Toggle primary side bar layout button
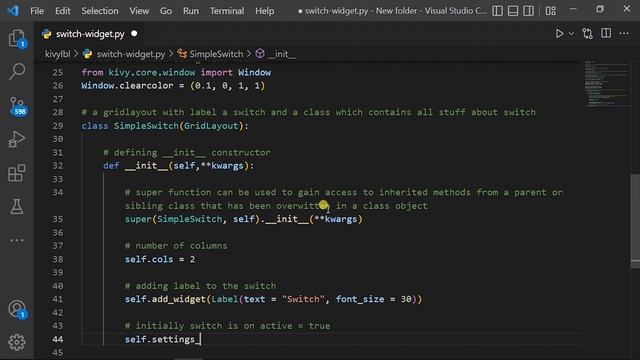The width and height of the screenshot is (640, 360). point(497,11)
